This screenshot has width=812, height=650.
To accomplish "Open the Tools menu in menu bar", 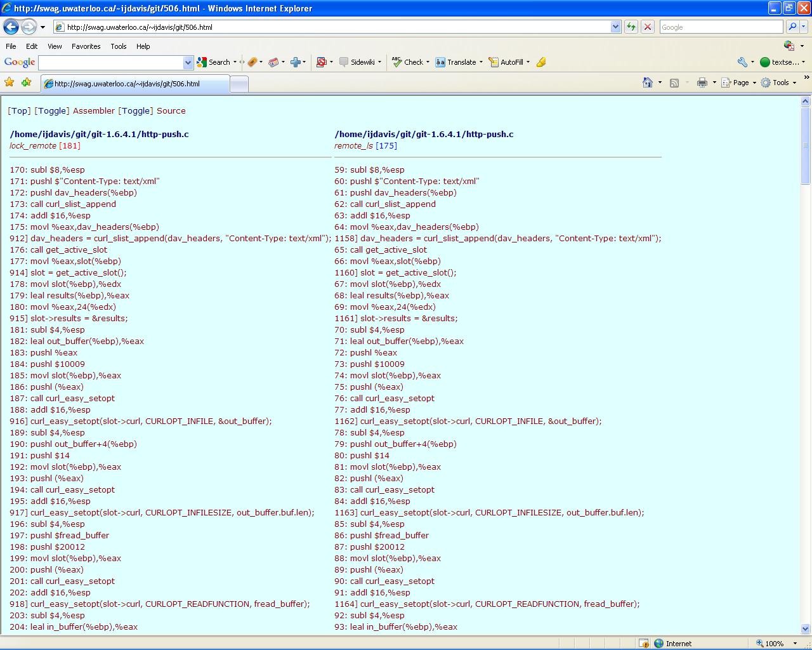I will (x=119, y=46).
